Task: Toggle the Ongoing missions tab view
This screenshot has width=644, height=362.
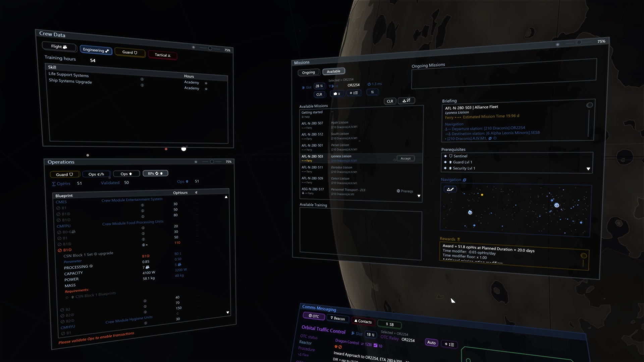Action: tap(308, 72)
